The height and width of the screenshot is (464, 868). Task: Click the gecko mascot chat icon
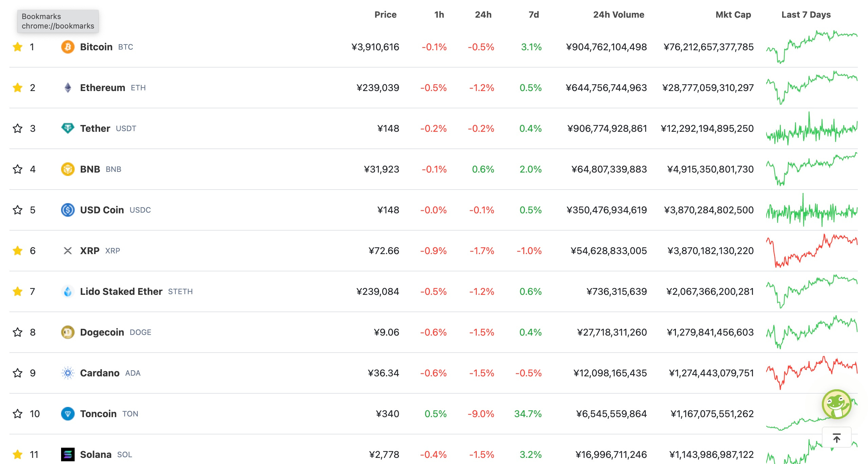coord(836,404)
